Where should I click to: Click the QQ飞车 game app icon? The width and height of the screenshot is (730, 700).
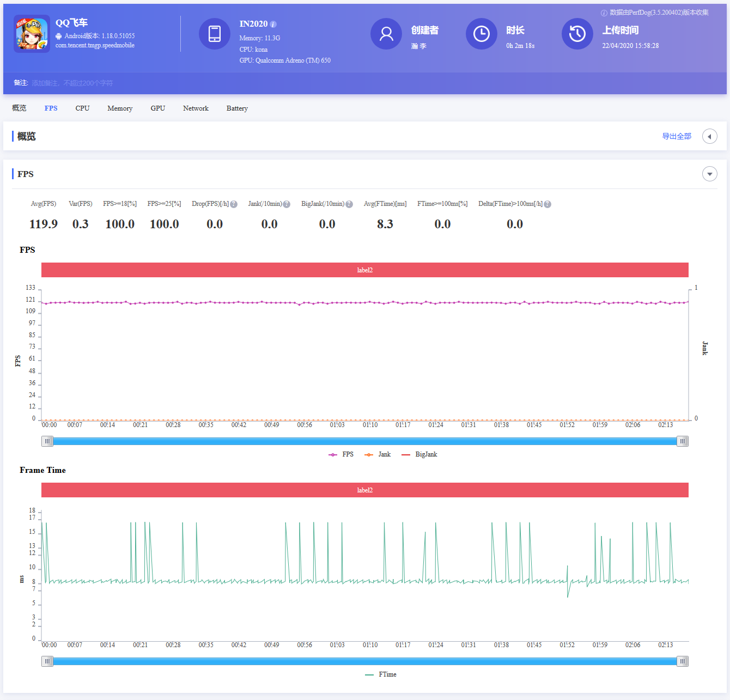[x=32, y=34]
